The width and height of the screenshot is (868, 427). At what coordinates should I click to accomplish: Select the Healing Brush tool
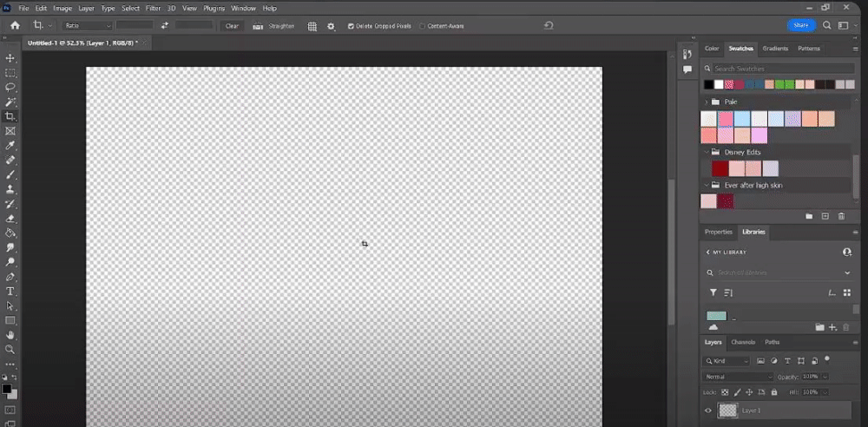coord(10,160)
